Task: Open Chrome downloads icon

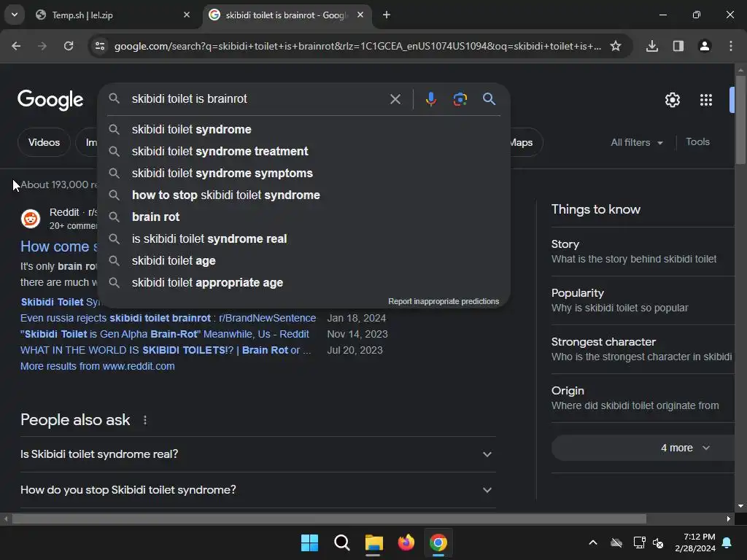Action: 651,46
